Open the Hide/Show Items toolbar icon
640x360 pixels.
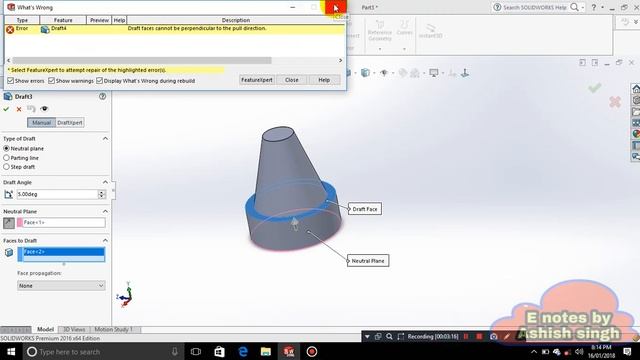click(x=384, y=73)
